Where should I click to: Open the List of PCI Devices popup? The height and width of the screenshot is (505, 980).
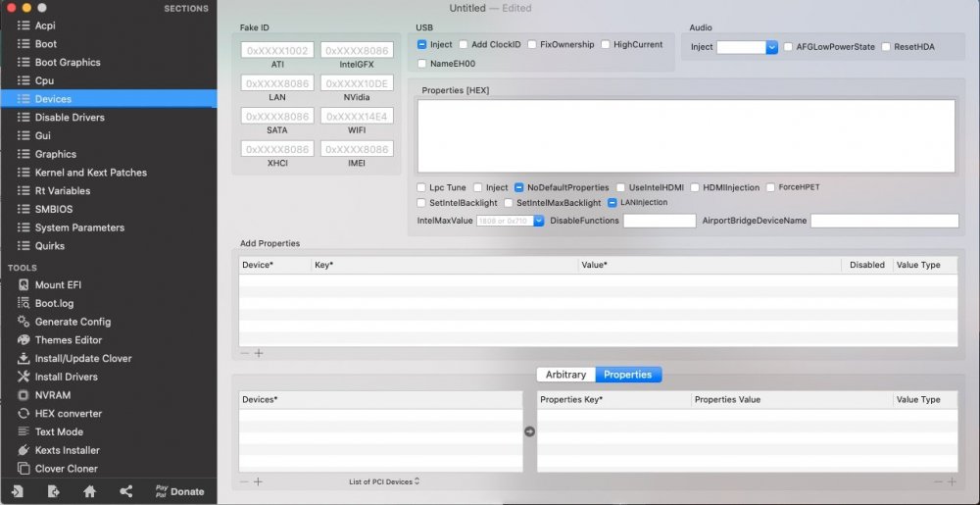384,481
